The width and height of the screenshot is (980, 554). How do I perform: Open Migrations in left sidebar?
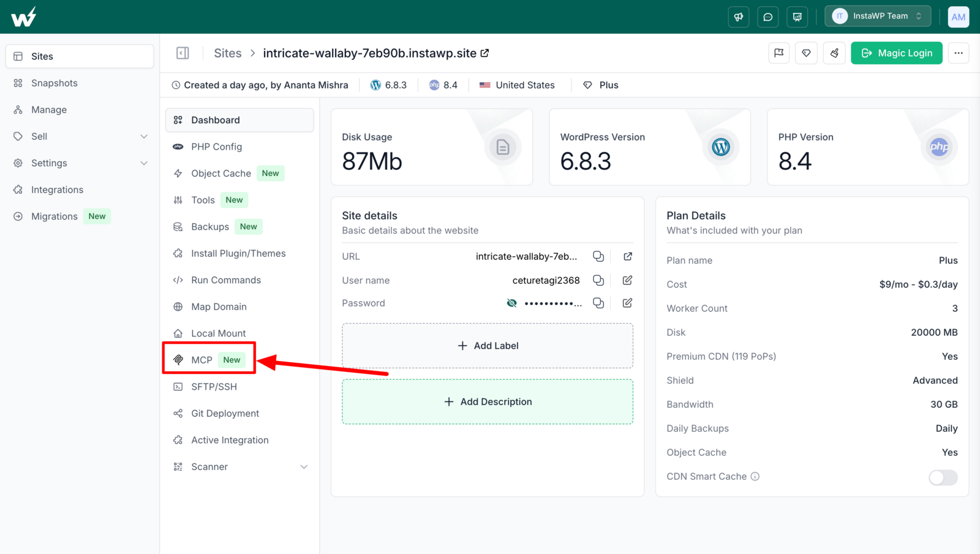[x=80, y=216]
